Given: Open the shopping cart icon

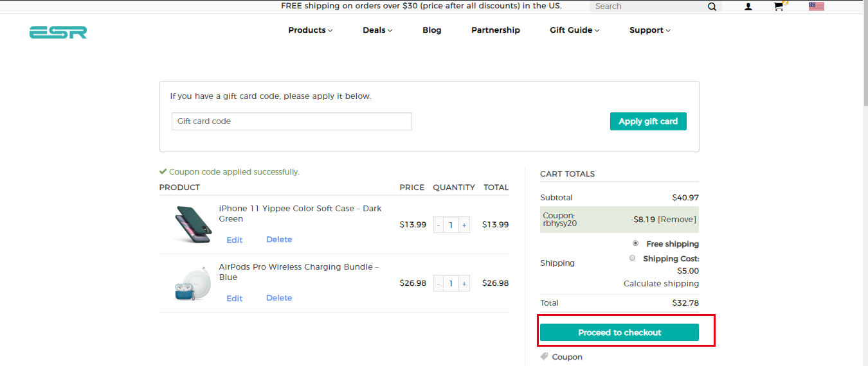Looking at the screenshot, I should pyautogui.click(x=779, y=6).
